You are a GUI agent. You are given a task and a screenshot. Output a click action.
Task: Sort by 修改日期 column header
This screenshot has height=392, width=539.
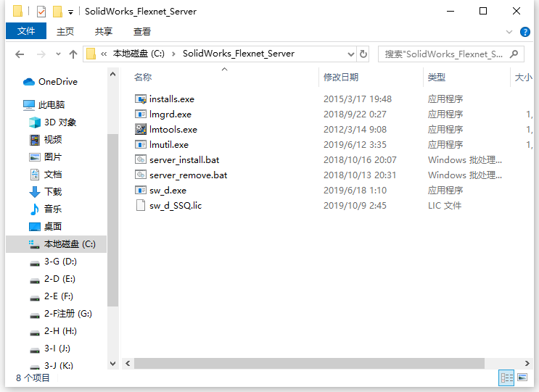coord(341,78)
